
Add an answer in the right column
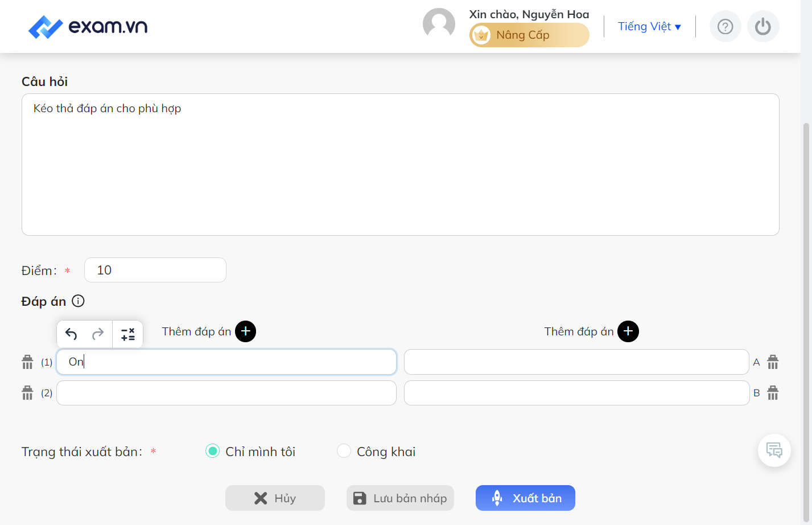(x=628, y=331)
